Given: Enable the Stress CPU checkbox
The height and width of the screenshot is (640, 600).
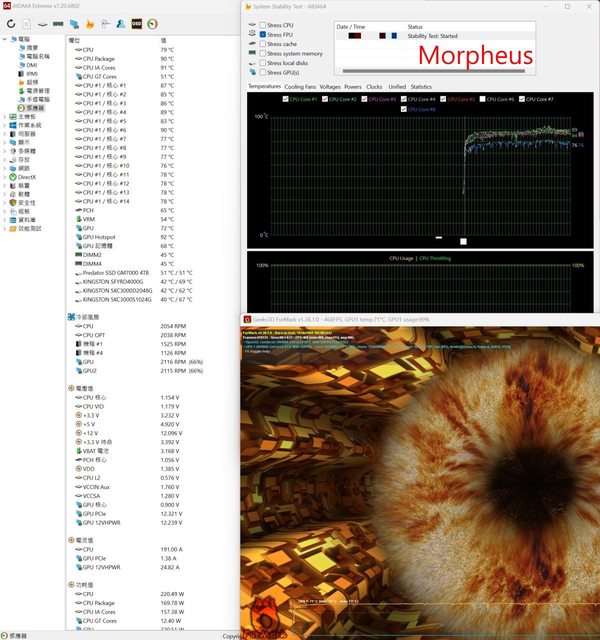Looking at the screenshot, I should coord(263,24).
